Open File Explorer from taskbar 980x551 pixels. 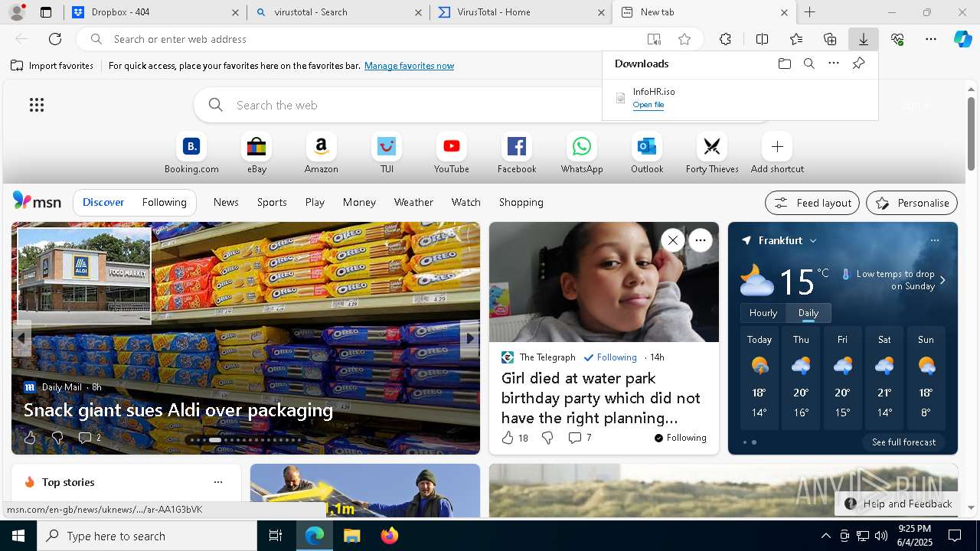(x=351, y=536)
